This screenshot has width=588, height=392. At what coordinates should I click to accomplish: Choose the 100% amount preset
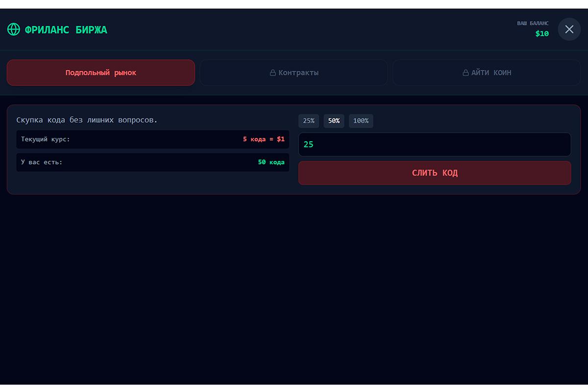(x=361, y=121)
